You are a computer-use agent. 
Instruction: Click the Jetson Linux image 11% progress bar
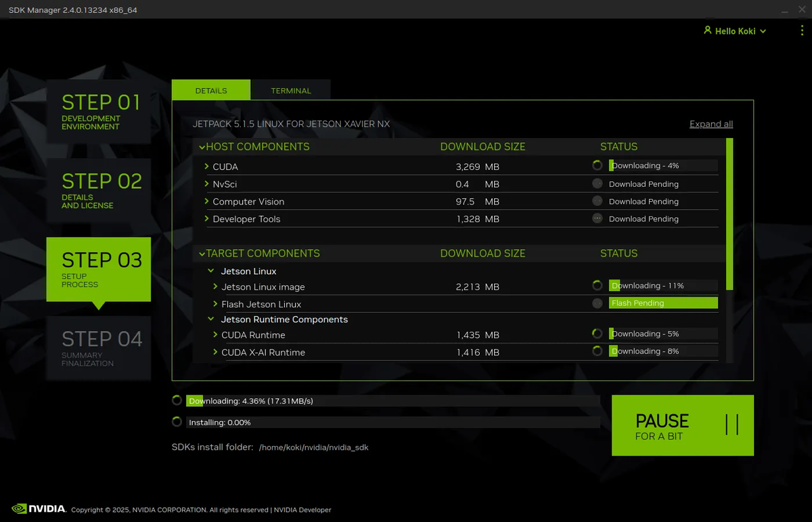[663, 286]
